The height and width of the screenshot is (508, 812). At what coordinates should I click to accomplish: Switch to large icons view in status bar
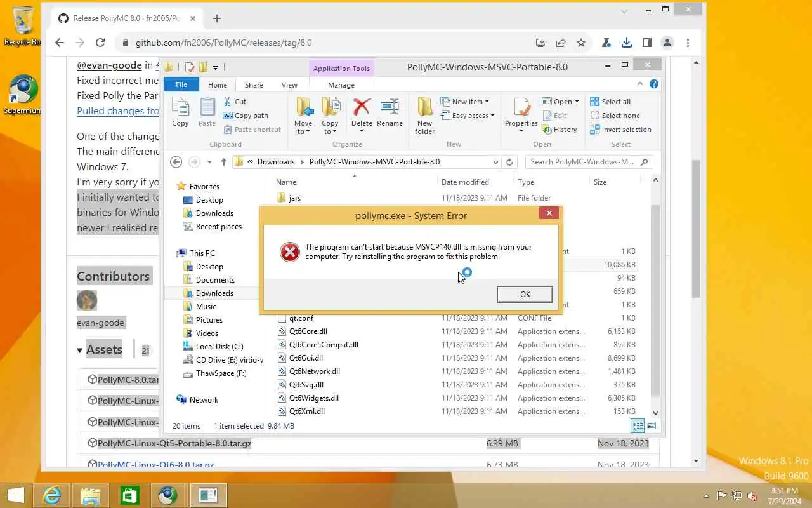[652, 426]
